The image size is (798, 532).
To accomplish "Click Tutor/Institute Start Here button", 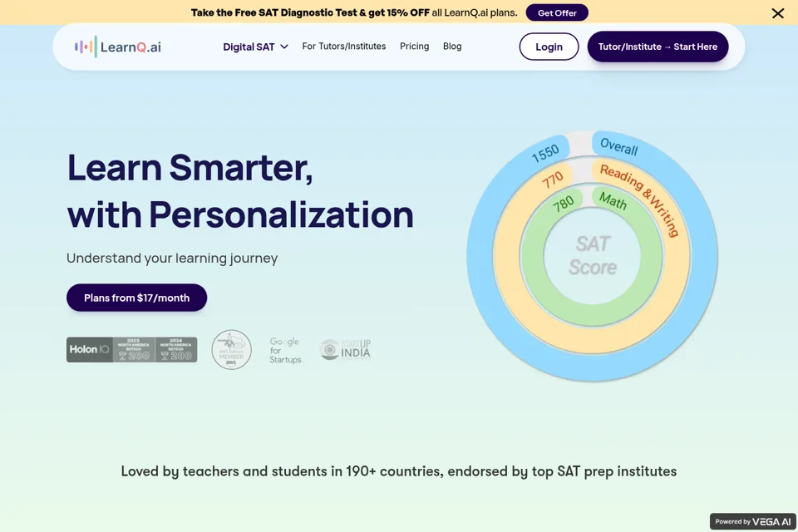I will [658, 47].
